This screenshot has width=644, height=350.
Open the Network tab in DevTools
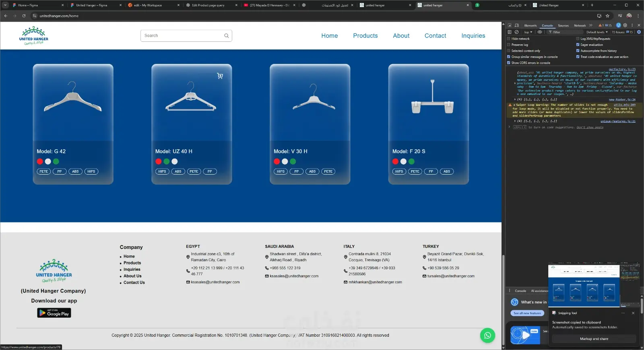pyautogui.click(x=580, y=25)
